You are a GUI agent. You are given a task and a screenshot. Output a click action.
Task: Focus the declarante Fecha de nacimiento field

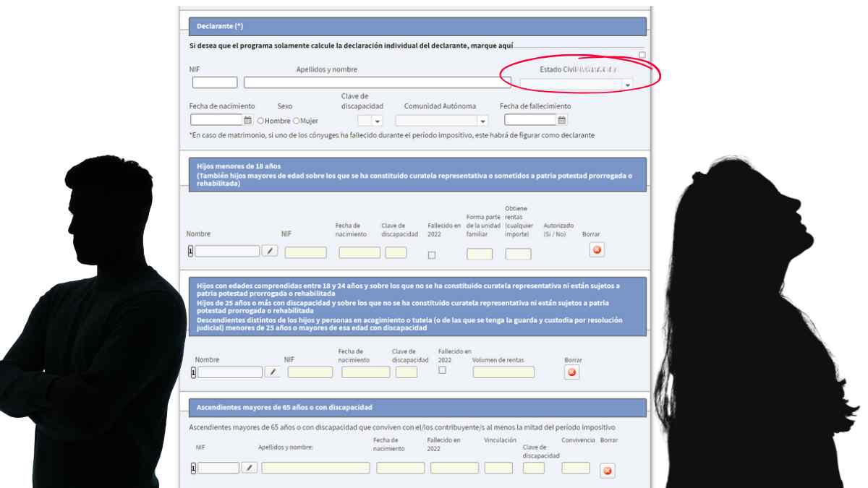[216, 120]
